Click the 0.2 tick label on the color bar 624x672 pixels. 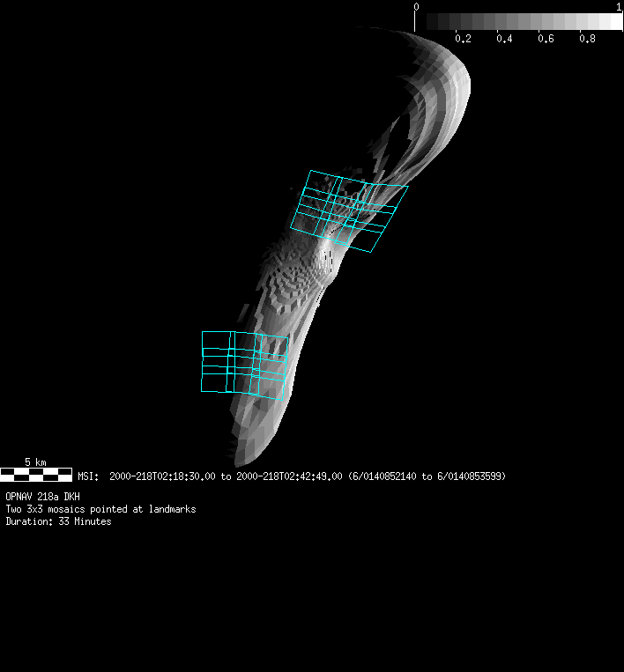click(x=462, y=39)
